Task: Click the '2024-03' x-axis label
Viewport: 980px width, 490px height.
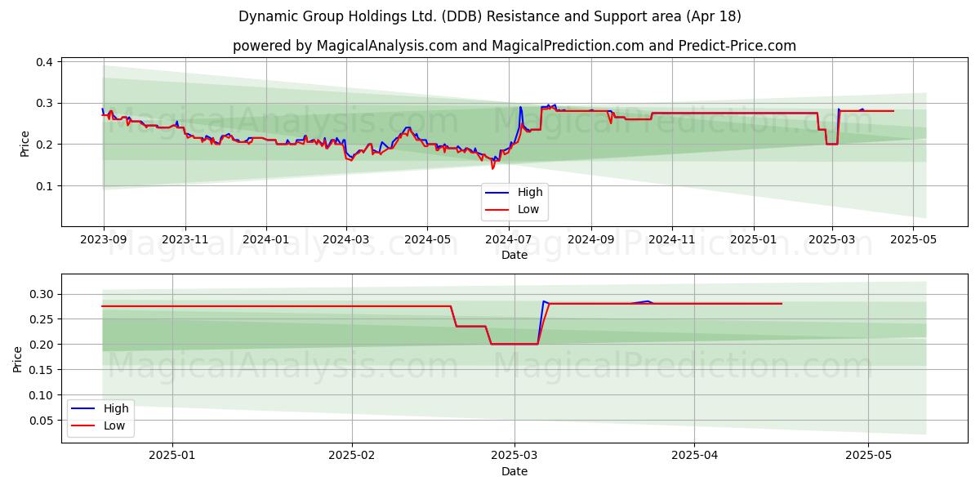Action: (346, 240)
